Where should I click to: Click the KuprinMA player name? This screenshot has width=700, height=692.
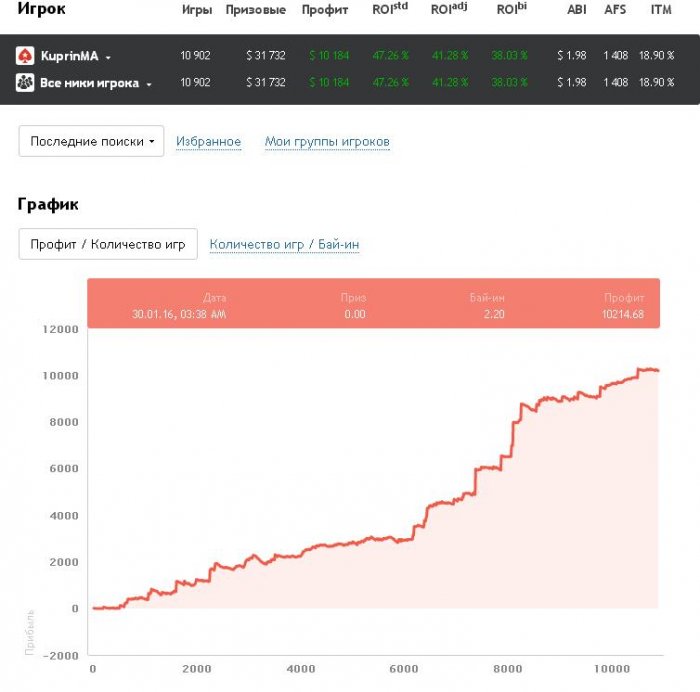tap(69, 56)
